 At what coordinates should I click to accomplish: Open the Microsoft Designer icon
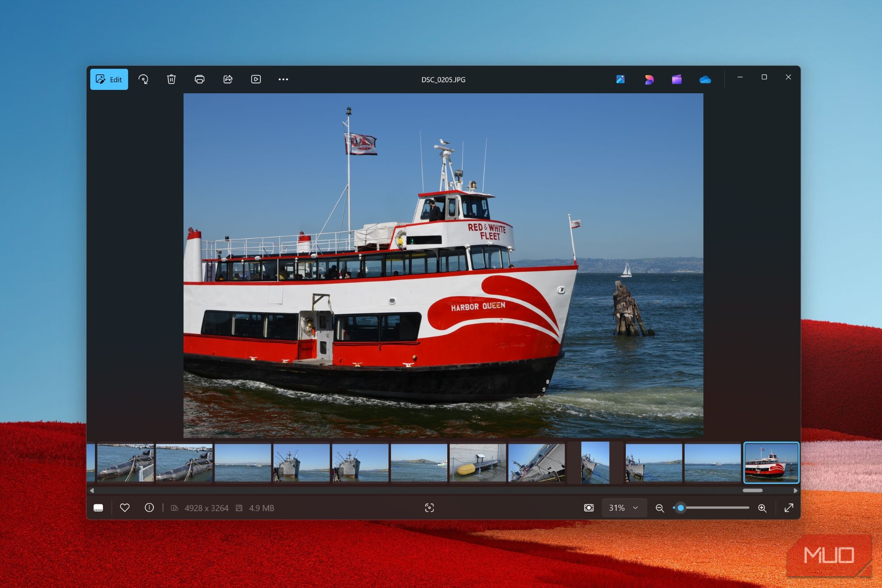(649, 79)
